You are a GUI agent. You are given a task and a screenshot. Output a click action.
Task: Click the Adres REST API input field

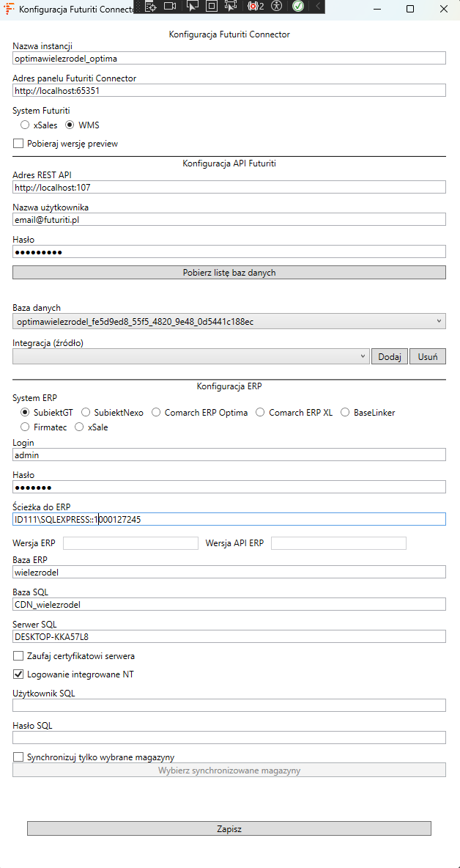tap(229, 187)
